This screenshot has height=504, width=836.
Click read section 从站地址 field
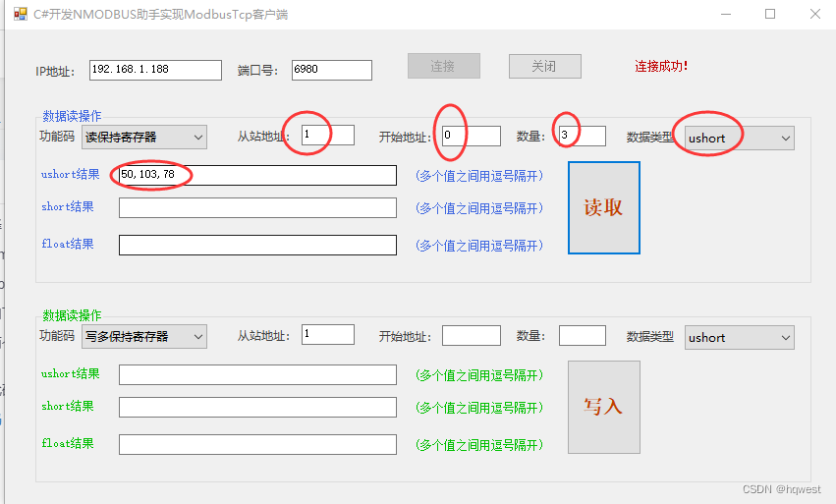(327, 135)
